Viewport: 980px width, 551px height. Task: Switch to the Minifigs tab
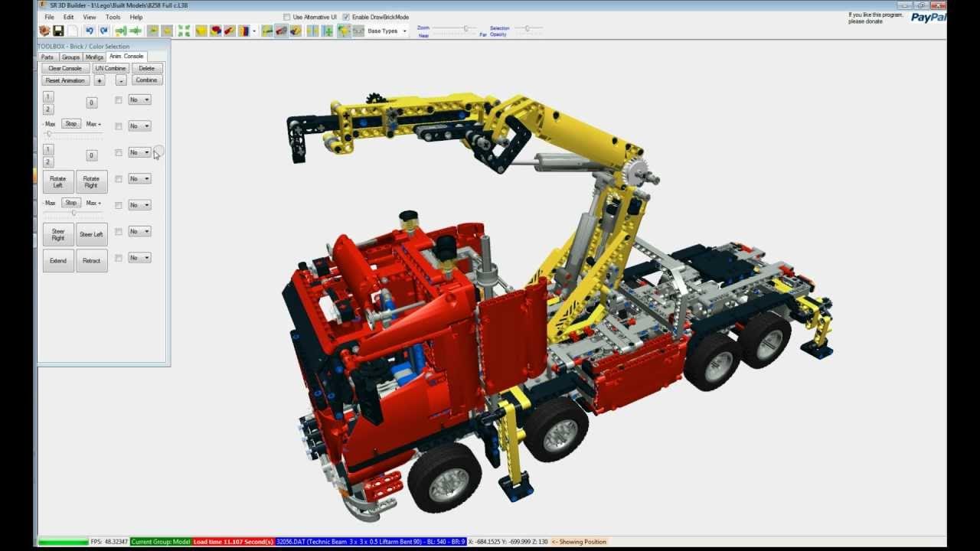click(x=94, y=57)
